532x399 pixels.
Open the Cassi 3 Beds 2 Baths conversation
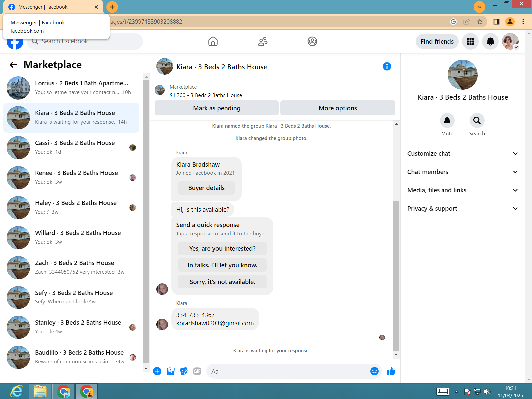tap(71, 148)
